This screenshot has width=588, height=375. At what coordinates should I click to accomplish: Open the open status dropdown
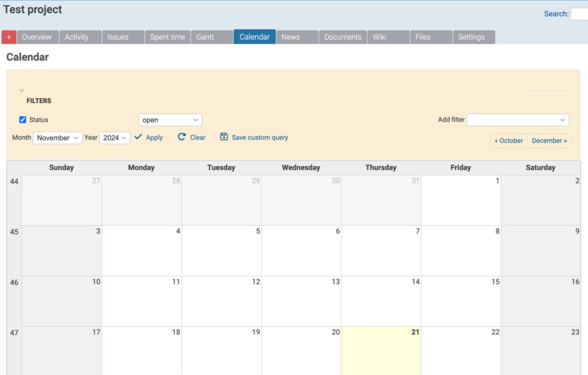[x=170, y=119]
